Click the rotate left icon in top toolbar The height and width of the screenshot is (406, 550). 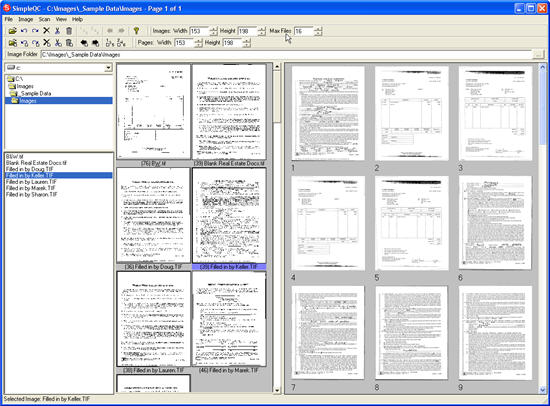(x=24, y=31)
